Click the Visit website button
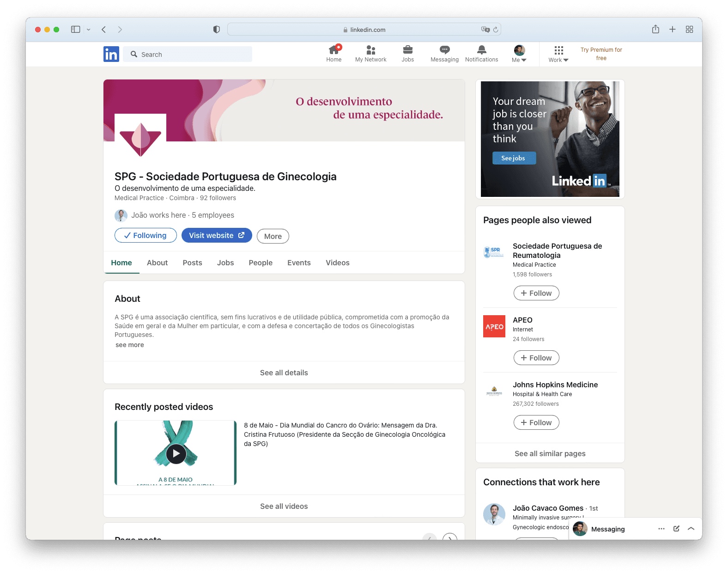The image size is (728, 574). (217, 235)
